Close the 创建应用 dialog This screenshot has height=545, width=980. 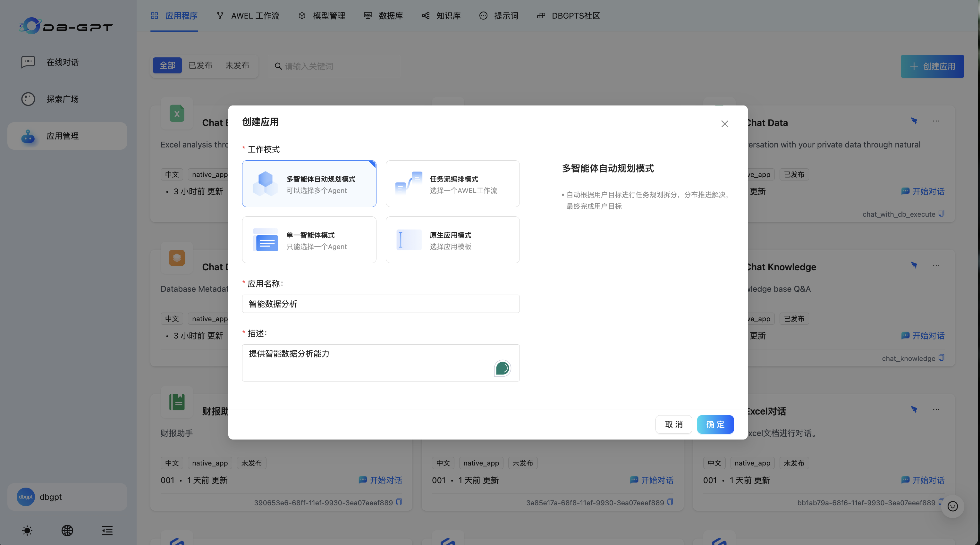724,124
